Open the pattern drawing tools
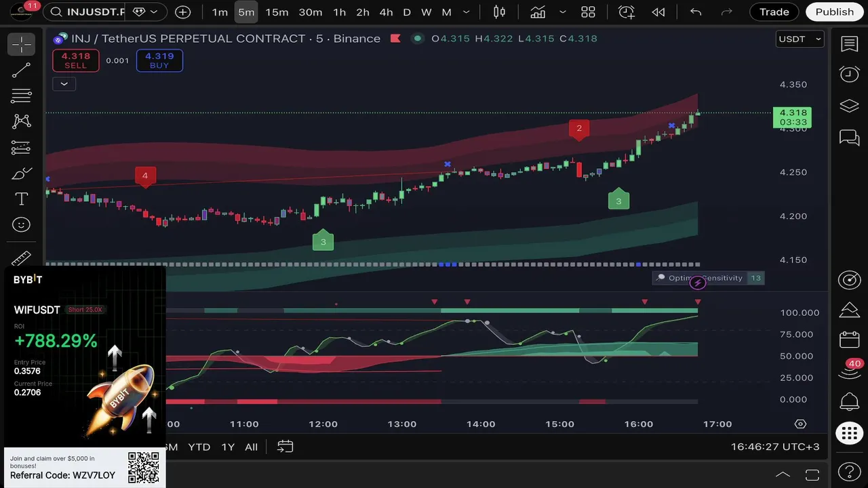This screenshot has width=868, height=488. click(22, 121)
